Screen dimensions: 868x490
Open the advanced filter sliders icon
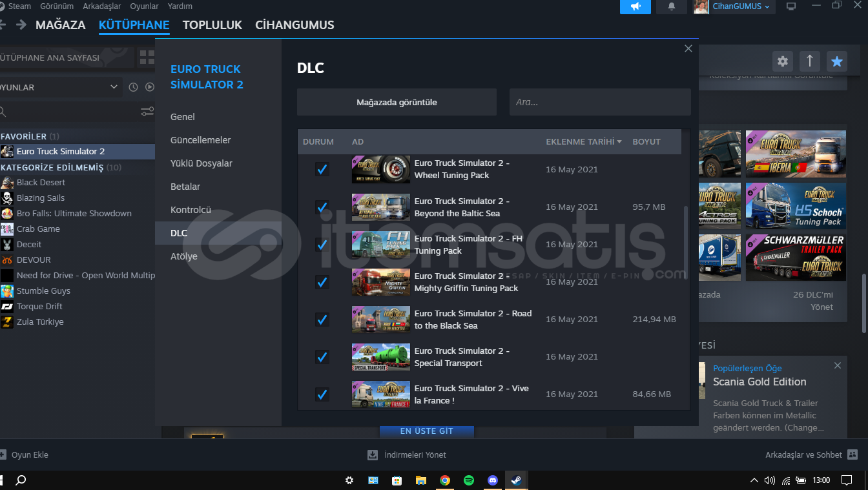(147, 112)
